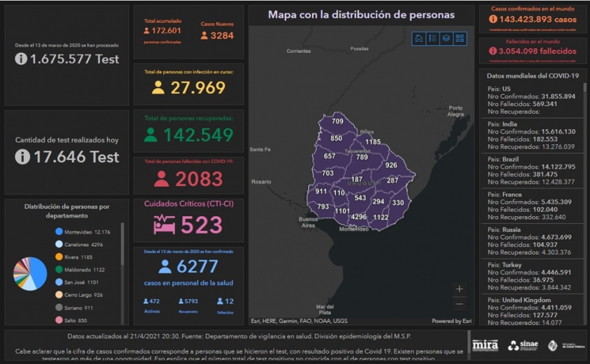The image size is (590, 364).
Task: Click the mira logo in footer
Action: 485,345
